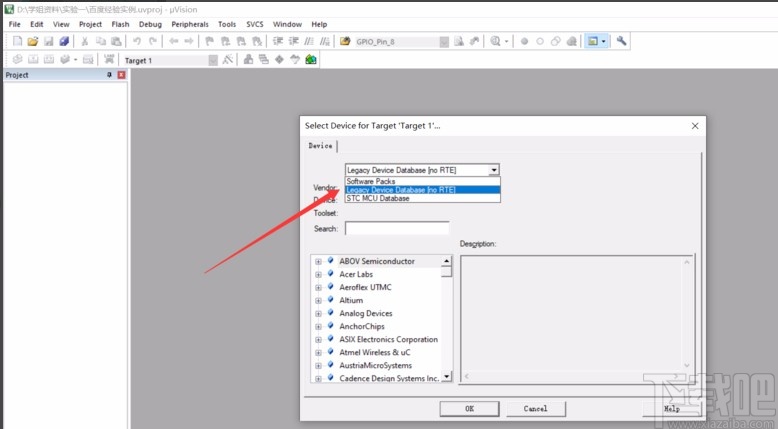Open a file using the folder icon
778x429 pixels.
tap(33, 41)
